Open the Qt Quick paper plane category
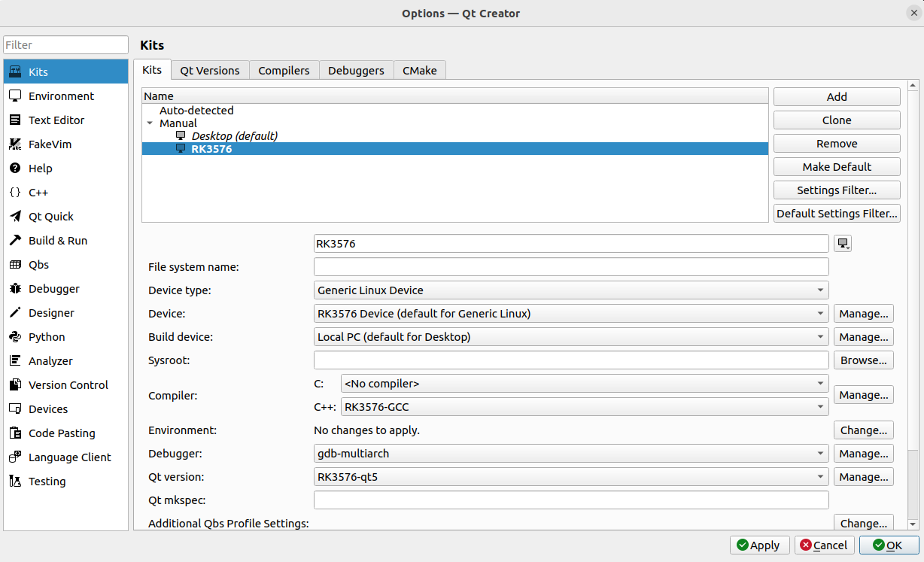Viewport: 924px width, 562px height. click(14, 217)
